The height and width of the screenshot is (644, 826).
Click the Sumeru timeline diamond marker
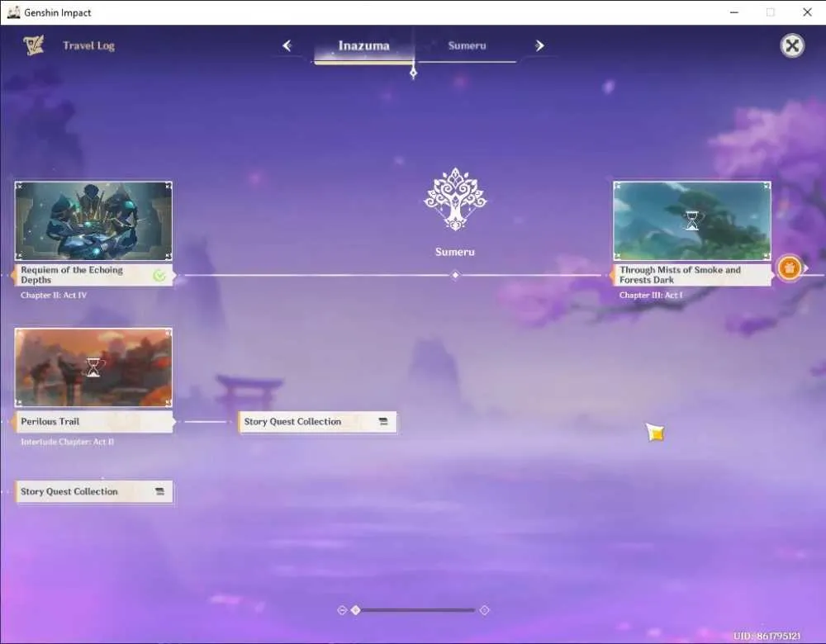click(x=455, y=275)
